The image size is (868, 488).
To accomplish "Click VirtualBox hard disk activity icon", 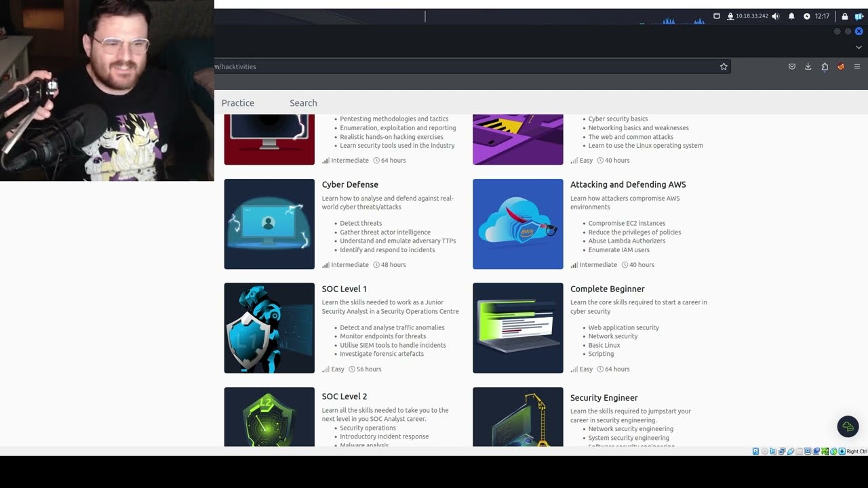I will (x=755, y=451).
